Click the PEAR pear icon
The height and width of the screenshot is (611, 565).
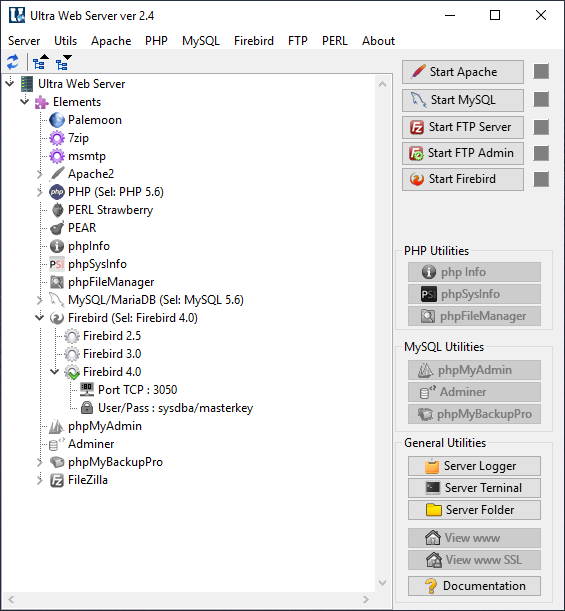[57, 228]
